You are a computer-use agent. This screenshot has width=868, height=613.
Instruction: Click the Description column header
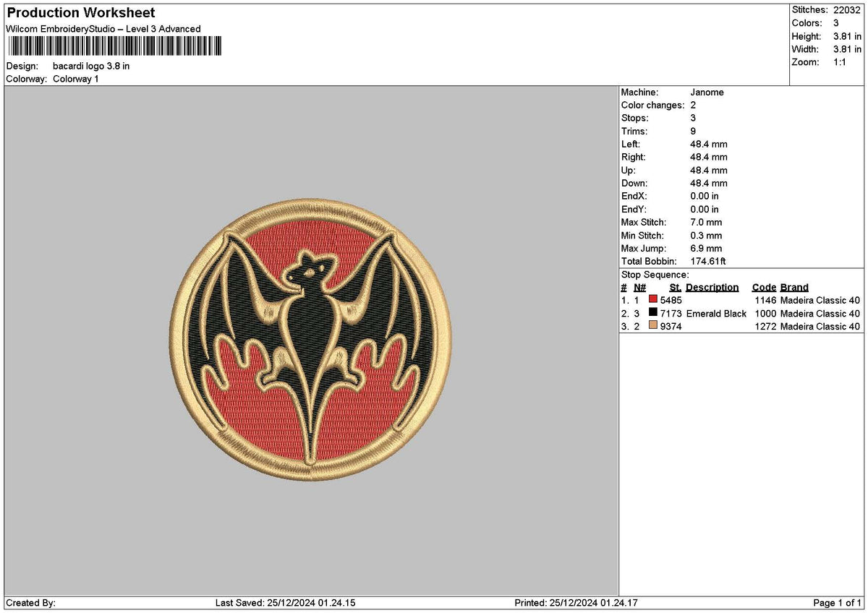click(712, 287)
